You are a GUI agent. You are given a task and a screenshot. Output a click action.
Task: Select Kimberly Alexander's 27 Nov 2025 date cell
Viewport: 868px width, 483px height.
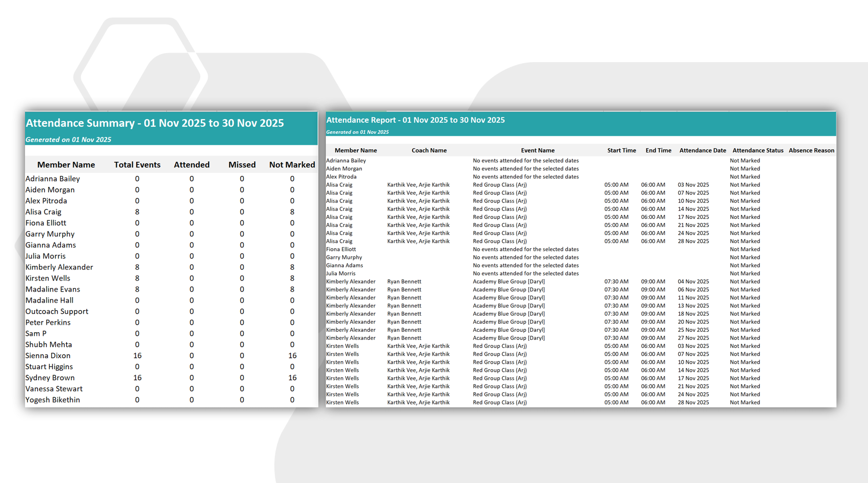(x=693, y=338)
